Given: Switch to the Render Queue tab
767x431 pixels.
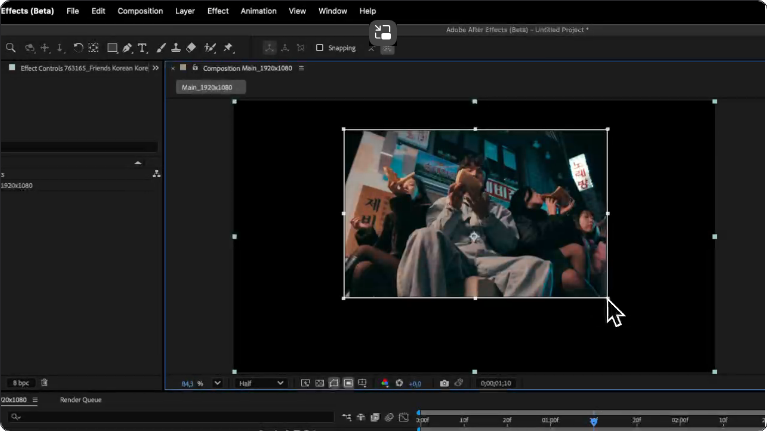Looking at the screenshot, I should click(80, 400).
